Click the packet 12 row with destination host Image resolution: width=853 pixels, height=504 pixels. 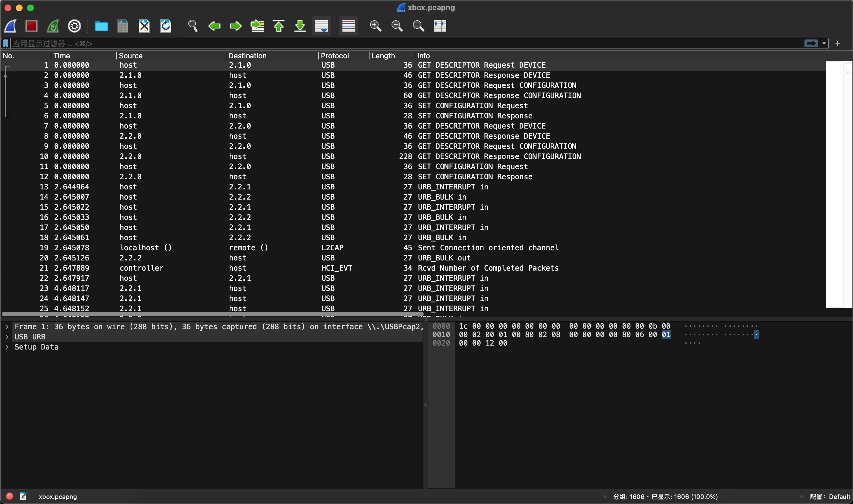413,177
